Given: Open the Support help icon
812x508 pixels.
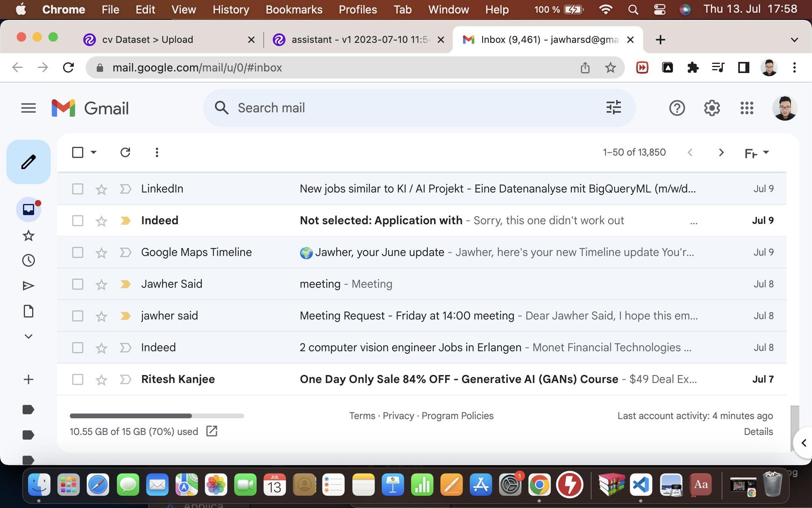Looking at the screenshot, I should [677, 108].
